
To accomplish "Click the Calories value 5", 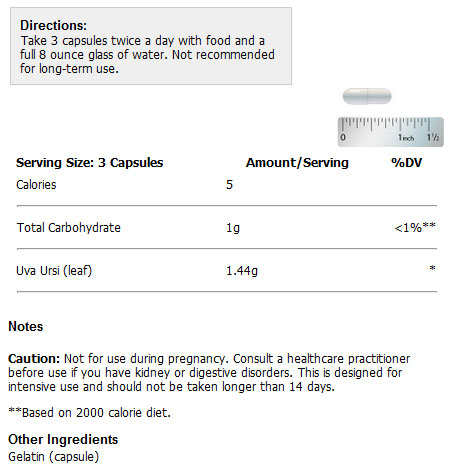I will coord(229,185).
